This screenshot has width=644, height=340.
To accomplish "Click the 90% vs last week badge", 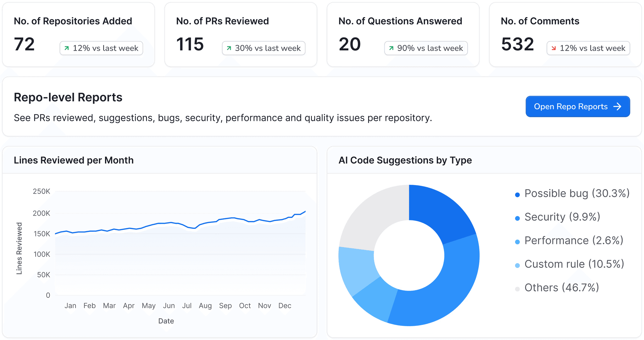I will (x=426, y=48).
